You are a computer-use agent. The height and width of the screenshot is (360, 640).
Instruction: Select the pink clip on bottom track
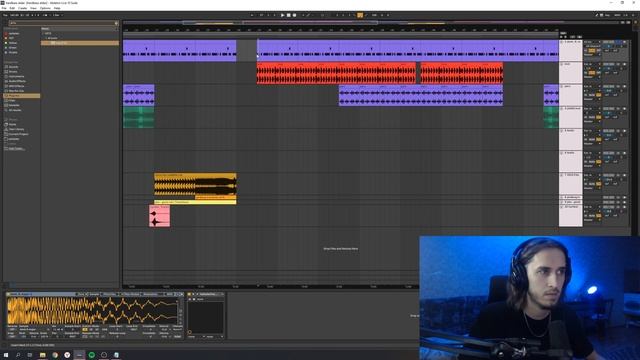coord(160,216)
